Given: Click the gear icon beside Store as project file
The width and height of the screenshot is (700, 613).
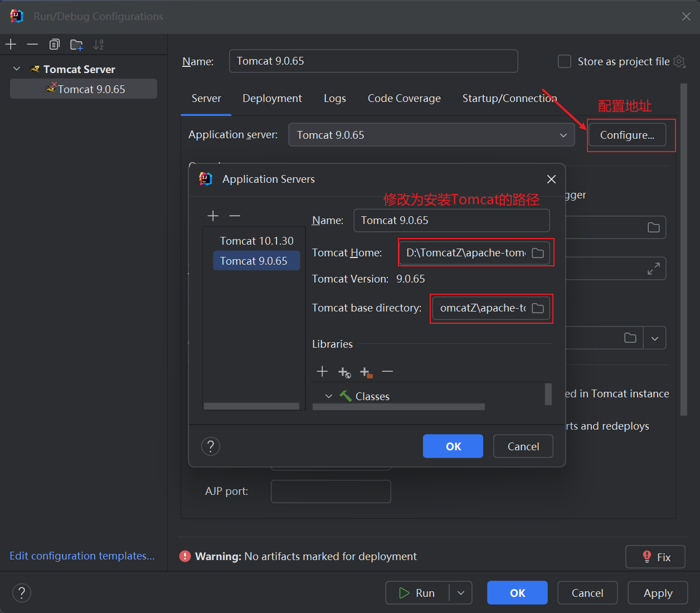Looking at the screenshot, I should (679, 61).
